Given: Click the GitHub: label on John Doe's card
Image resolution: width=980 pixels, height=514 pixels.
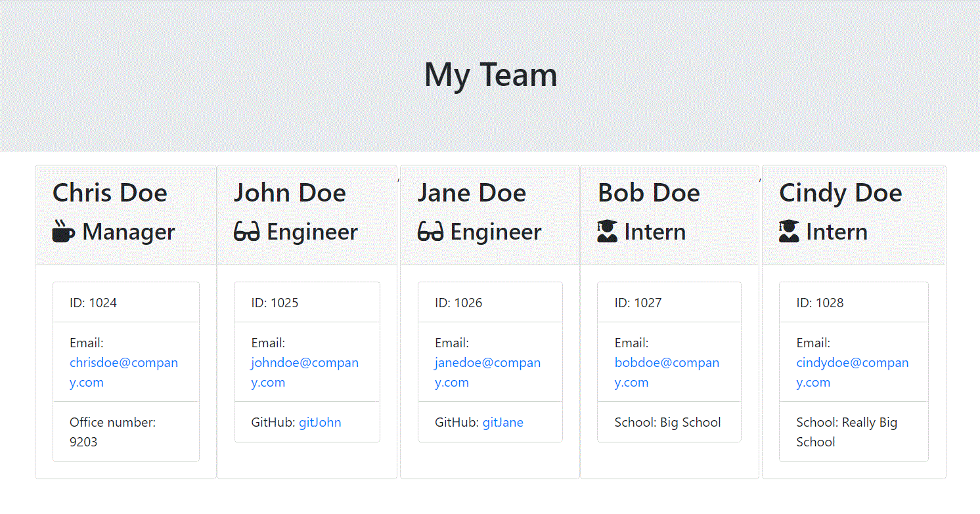Looking at the screenshot, I should (273, 422).
